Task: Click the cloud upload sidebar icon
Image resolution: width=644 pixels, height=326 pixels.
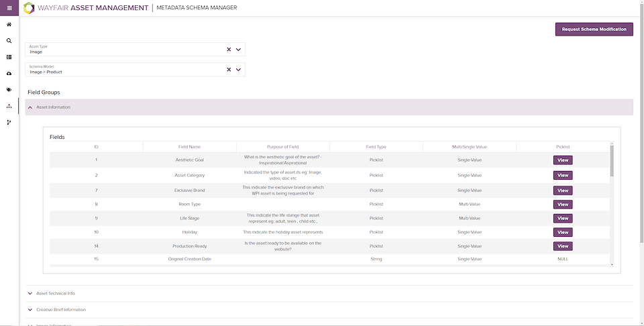Action: pyautogui.click(x=9, y=73)
